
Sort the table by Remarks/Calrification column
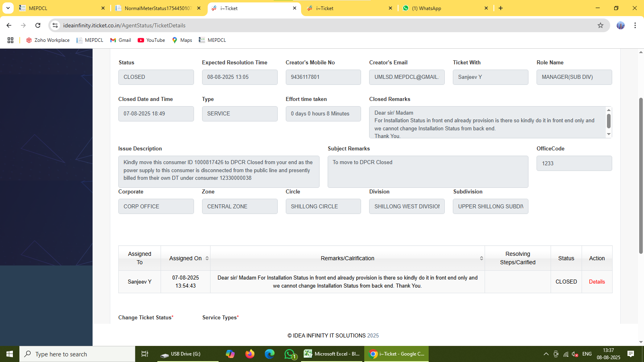pyautogui.click(x=347, y=258)
